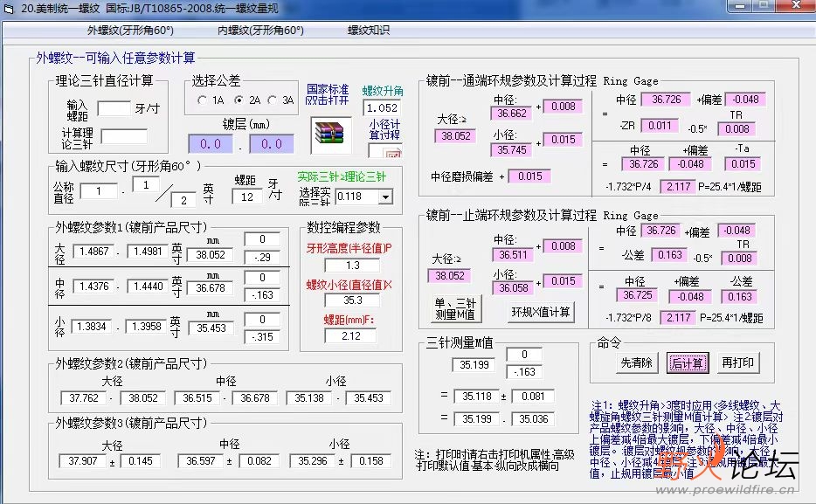816x504 pixels.
Task: Click the M value tolerance field 0.081
Action: tap(533, 397)
